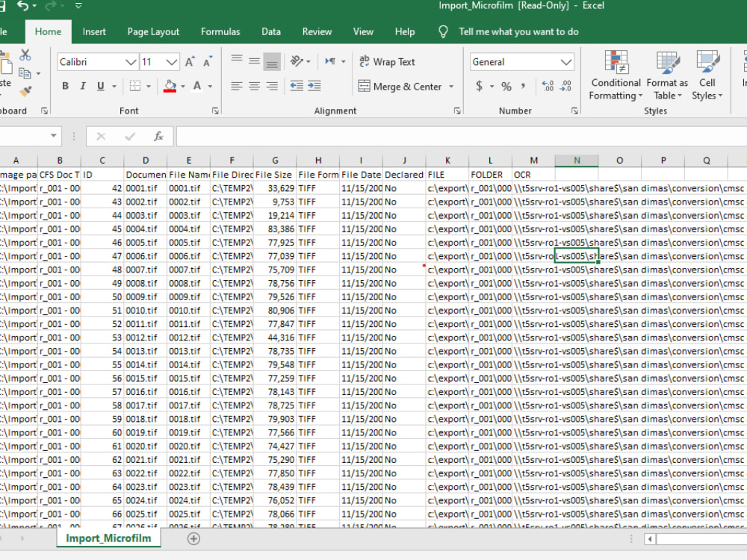Choose a red font color from Font Color swatch

[196, 86]
